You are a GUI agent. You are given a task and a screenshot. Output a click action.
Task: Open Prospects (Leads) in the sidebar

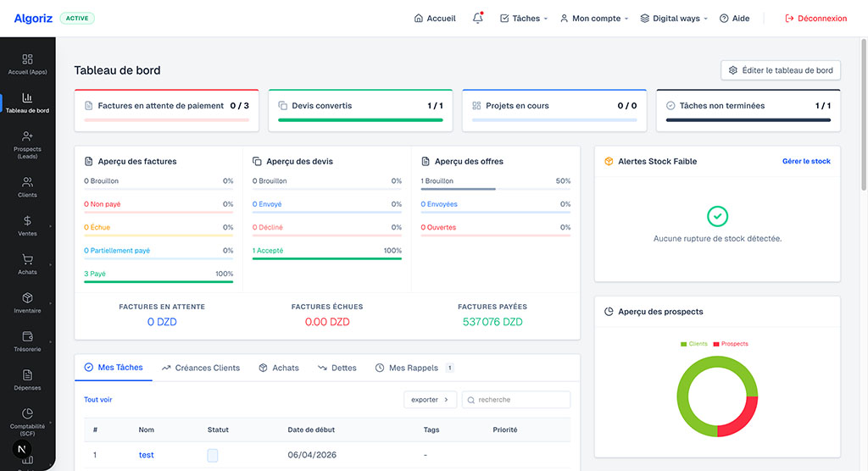point(27,145)
